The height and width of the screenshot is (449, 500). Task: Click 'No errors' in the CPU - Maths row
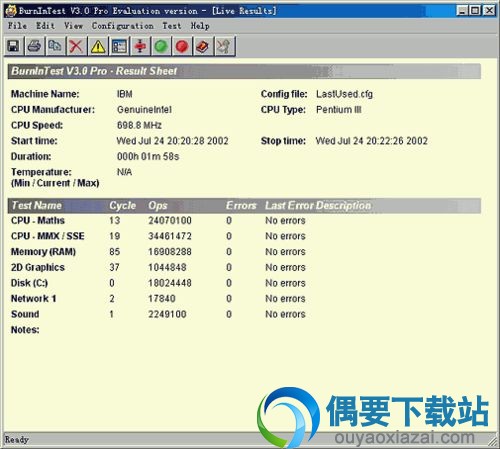click(x=285, y=220)
